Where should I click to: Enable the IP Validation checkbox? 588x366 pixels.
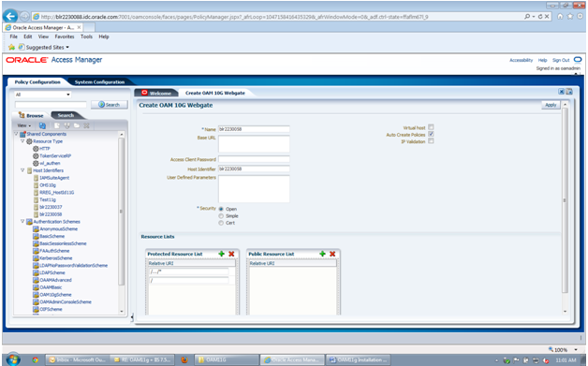[x=431, y=140]
